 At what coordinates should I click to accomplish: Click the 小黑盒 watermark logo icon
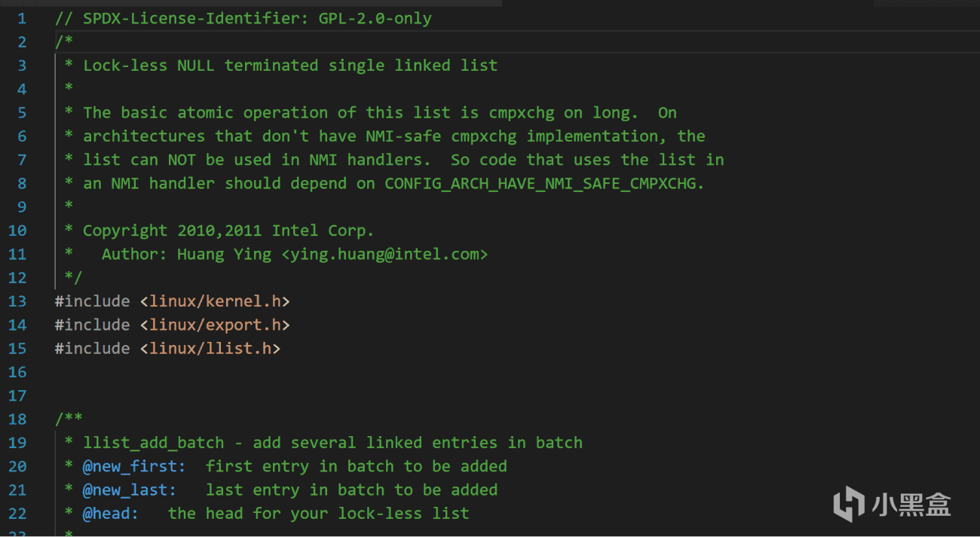coord(849,503)
